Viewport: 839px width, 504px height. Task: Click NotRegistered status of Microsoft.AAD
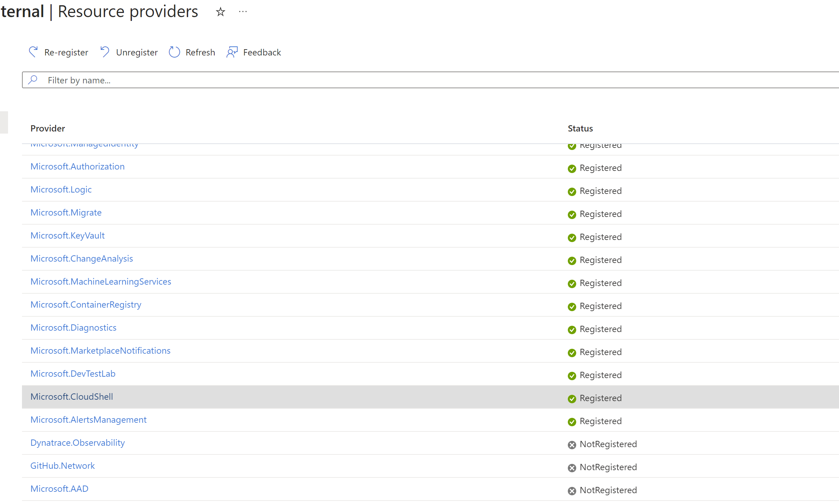[x=608, y=490]
